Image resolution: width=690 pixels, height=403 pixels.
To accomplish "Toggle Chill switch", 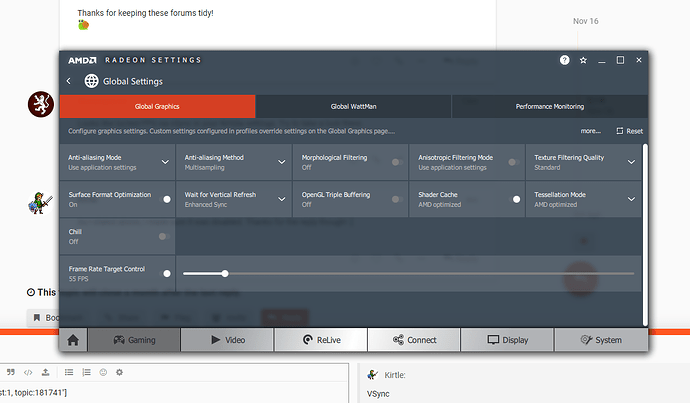I will [164, 237].
